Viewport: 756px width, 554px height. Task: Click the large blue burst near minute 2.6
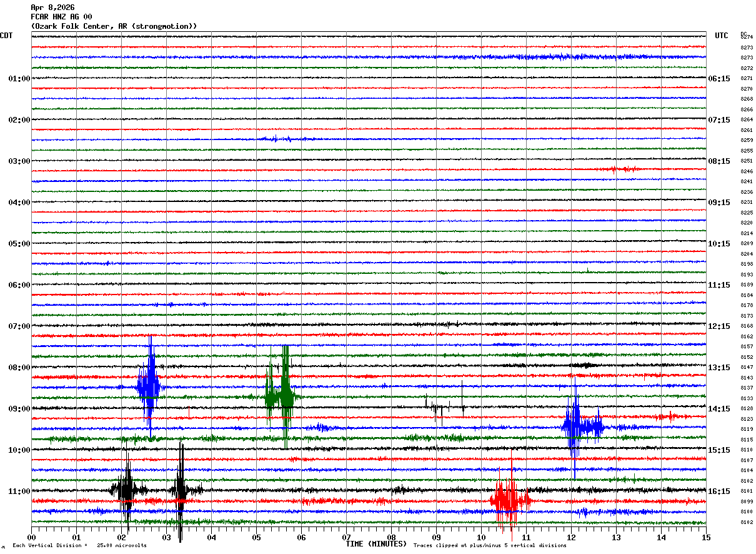151,386
